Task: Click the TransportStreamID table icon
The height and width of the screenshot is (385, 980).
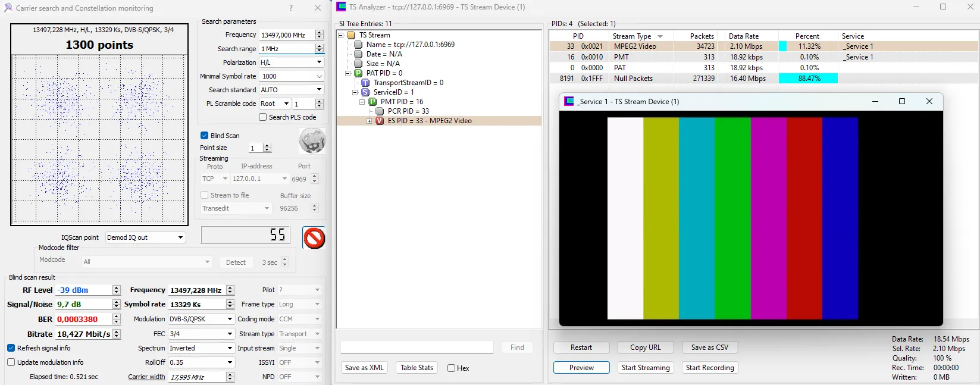Action: pos(365,83)
